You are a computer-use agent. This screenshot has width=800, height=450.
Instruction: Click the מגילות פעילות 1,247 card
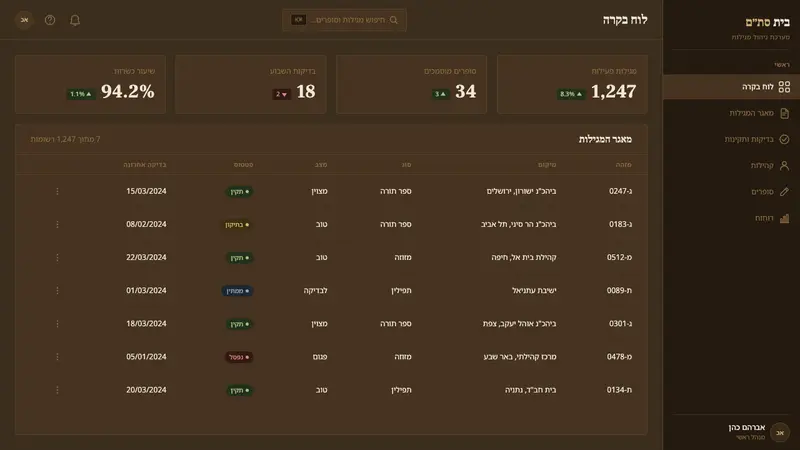pos(572,84)
